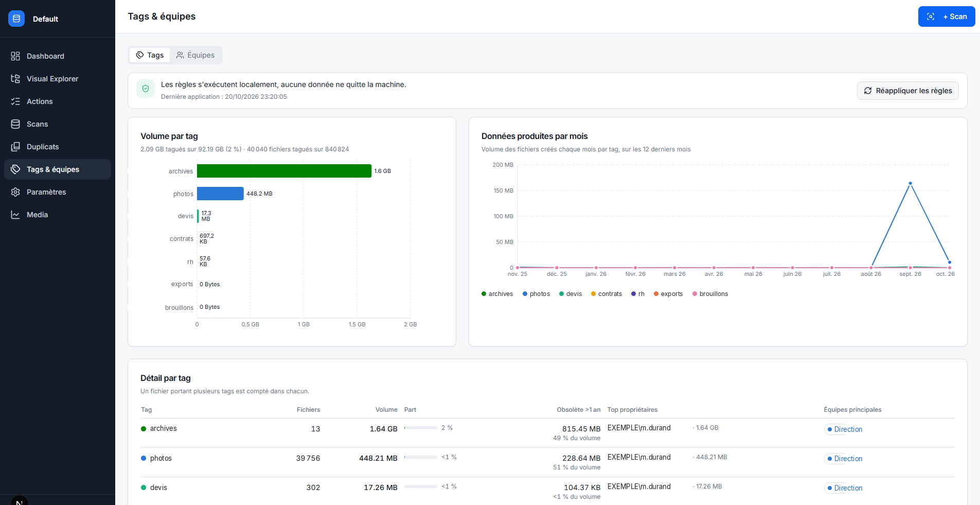This screenshot has width=980, height=505.
Task: Click the green shield icon in rules banner
Action: 146,89
